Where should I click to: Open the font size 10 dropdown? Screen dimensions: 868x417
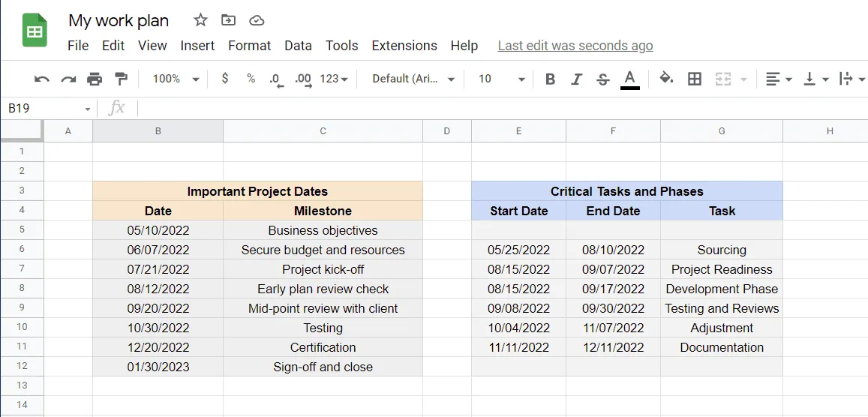pyautogui.click(x=501, y=79)
